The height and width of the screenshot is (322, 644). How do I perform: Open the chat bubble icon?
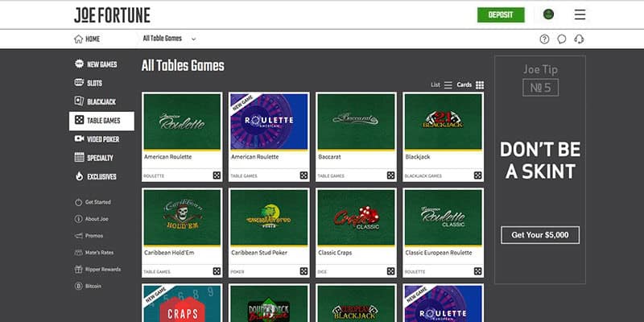click(562, 39)
